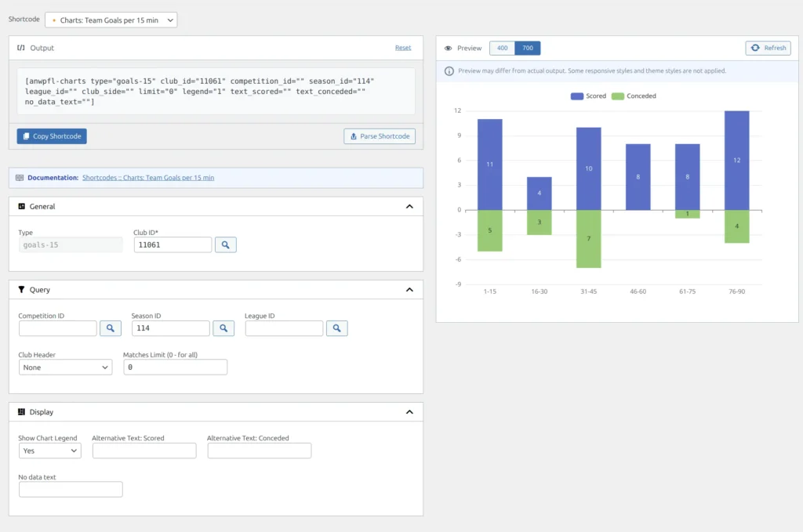The height and width of the screenshot is (532, 803).
Task: Click the Club ID search magnifier icon
Action: [x=225, y=244]
